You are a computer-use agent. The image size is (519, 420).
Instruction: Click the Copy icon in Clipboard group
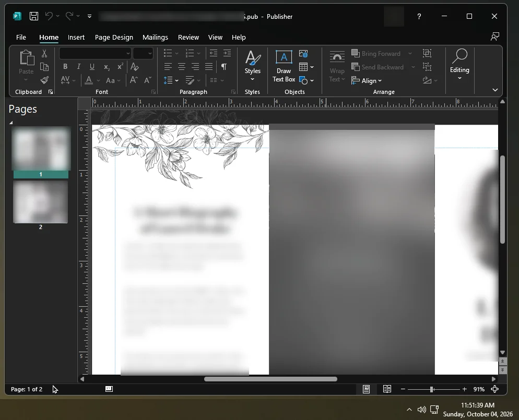(44, 67)
